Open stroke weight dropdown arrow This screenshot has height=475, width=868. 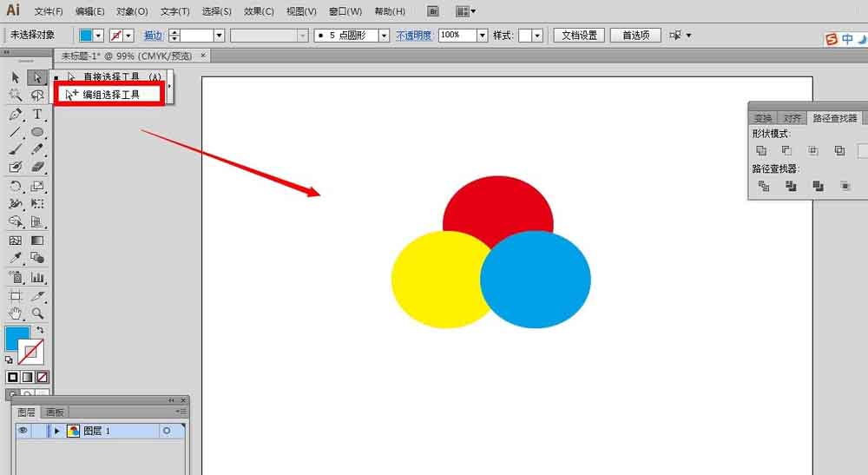click(x=220, y=36)
